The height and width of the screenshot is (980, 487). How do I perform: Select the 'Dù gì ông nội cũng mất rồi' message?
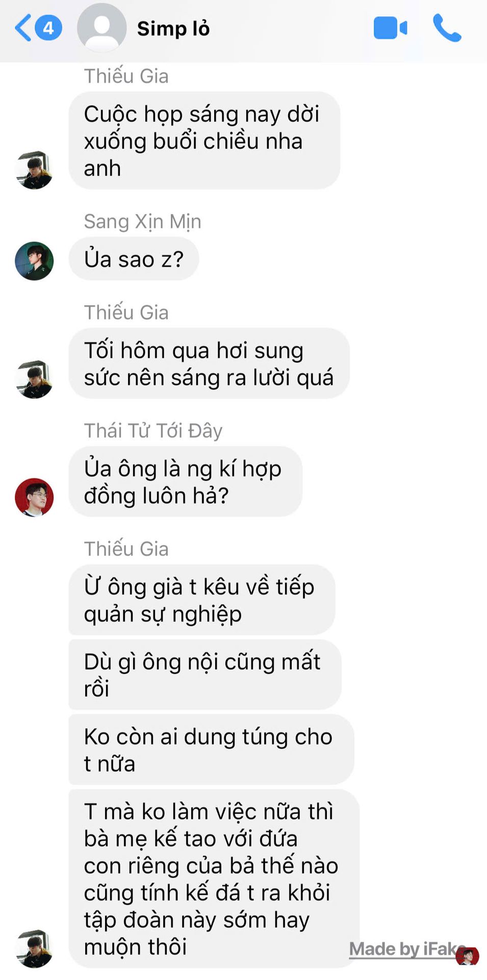click(205, 674)
